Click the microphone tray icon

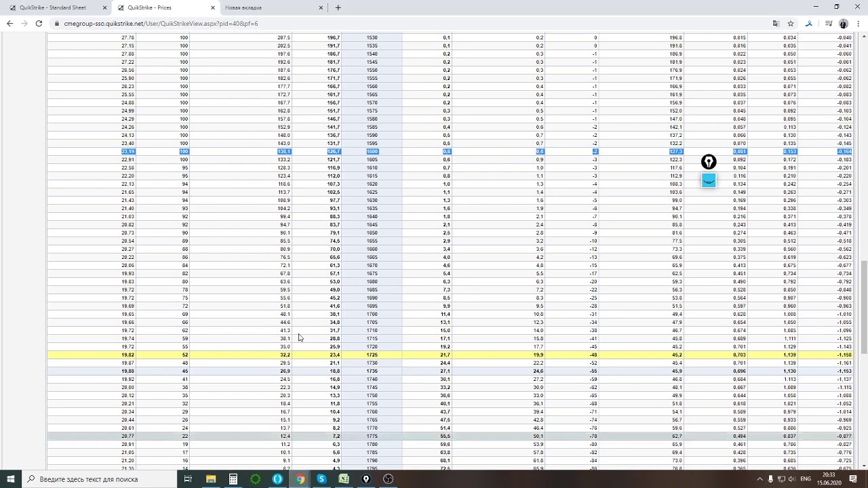point(770,479)
